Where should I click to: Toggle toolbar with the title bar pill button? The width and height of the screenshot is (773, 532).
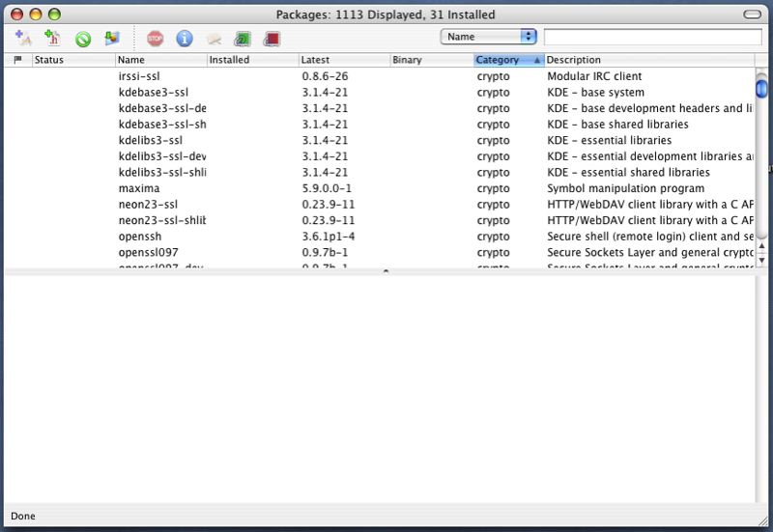tap(753, 14)
